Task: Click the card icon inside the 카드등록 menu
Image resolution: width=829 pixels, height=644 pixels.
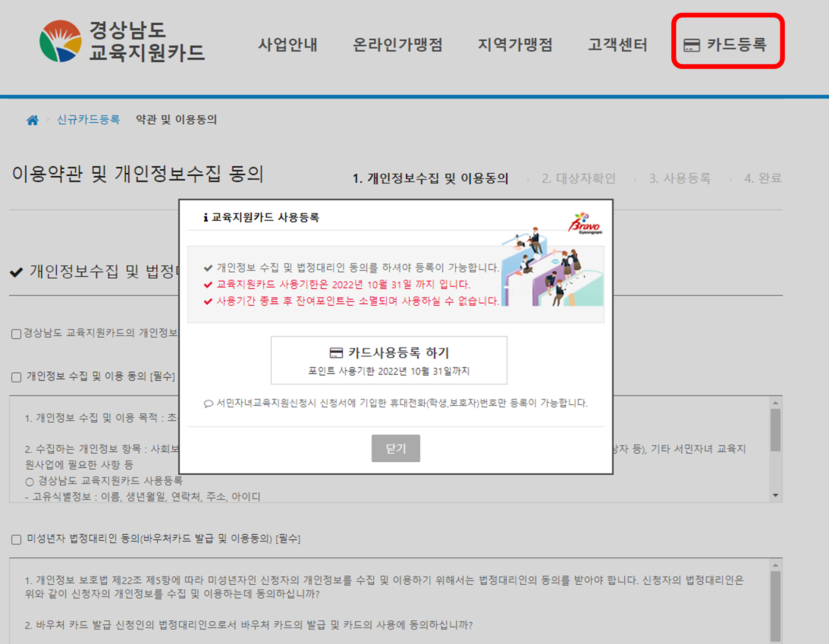Action: 691,45
